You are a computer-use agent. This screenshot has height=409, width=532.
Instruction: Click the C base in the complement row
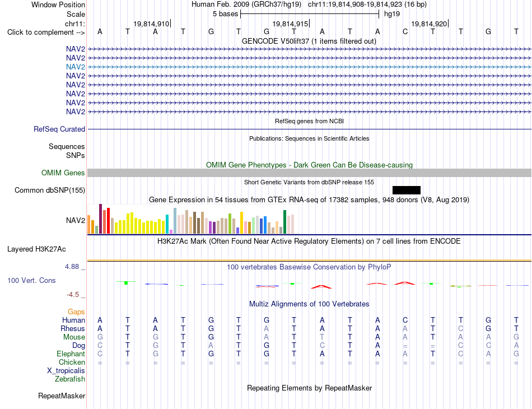405,32
